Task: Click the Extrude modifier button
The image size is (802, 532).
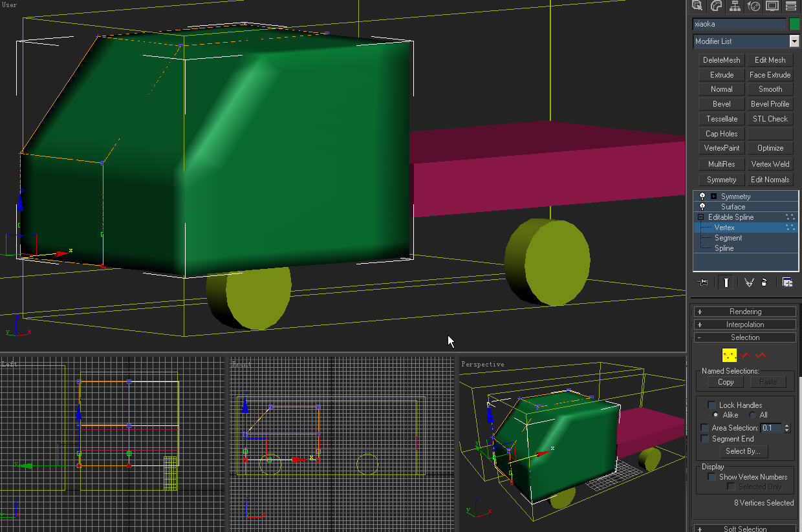Action: coord(722,75)
